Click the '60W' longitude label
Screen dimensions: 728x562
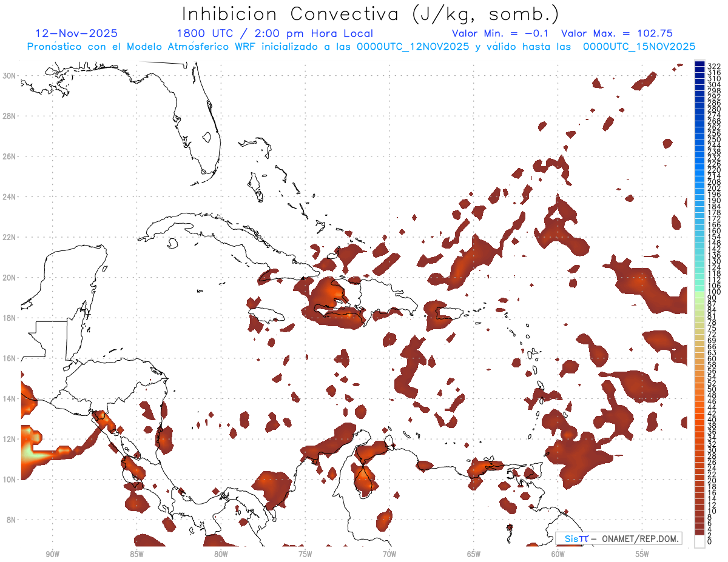click(558, 555)
